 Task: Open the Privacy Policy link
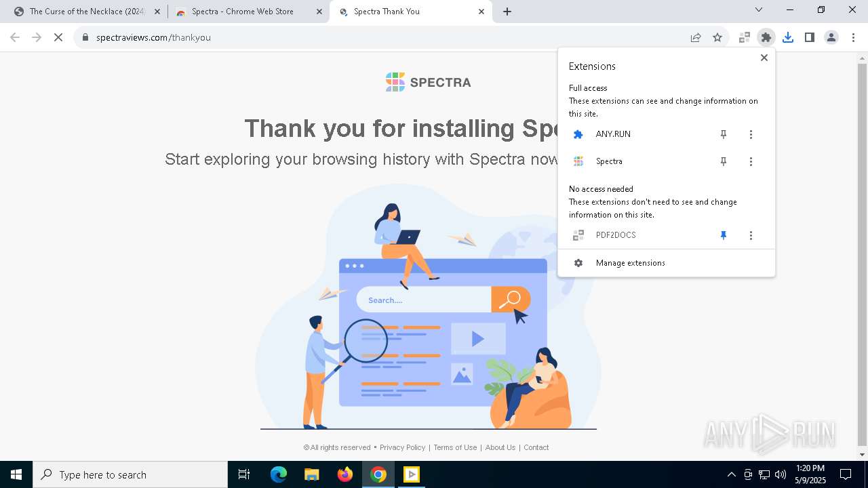(x=403, y=447)
